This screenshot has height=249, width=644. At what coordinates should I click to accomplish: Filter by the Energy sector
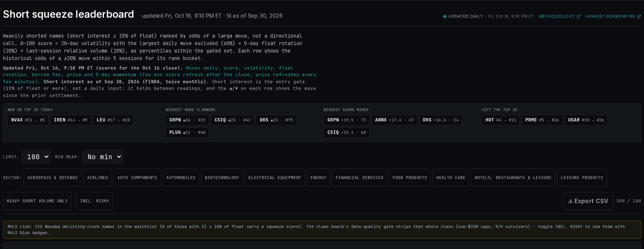[x=318, y=178]
